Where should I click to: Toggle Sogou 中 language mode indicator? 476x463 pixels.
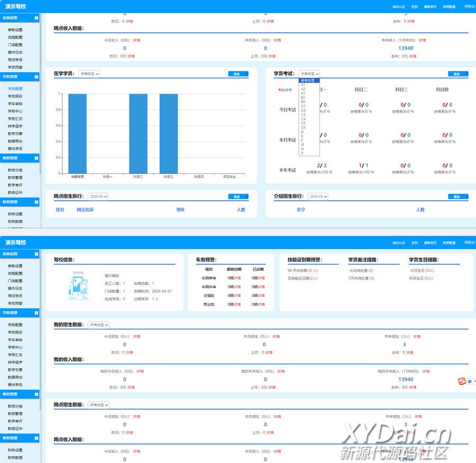tap(470, 381)
